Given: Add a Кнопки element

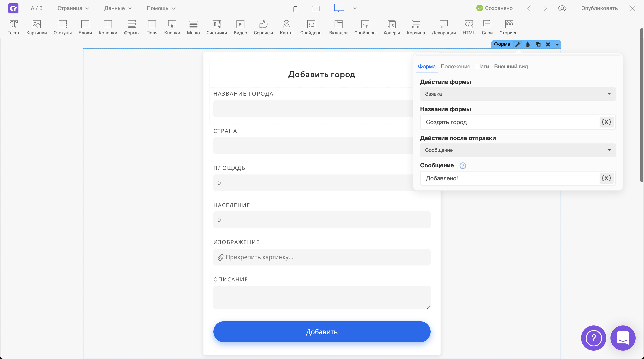Looking at the screenshot, I should point(172,27).
